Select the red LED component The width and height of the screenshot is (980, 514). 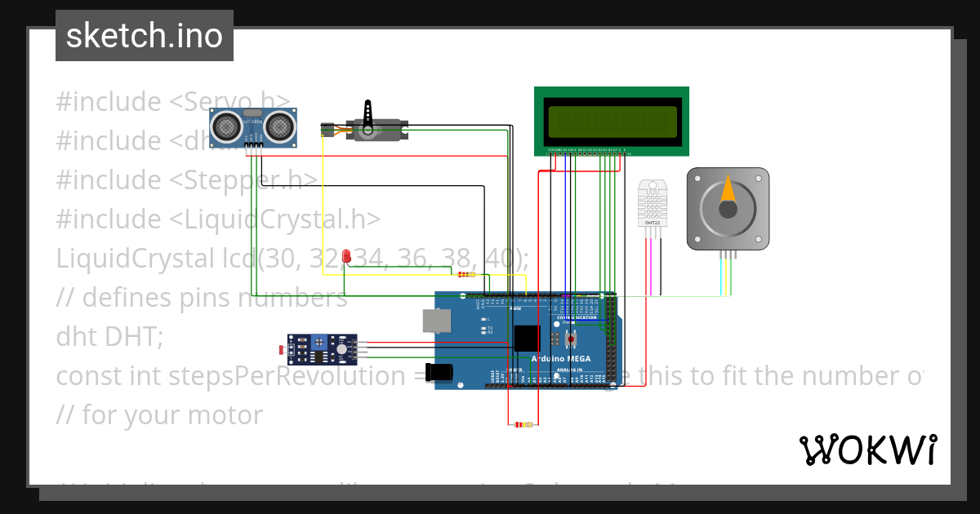coord(345,257)
